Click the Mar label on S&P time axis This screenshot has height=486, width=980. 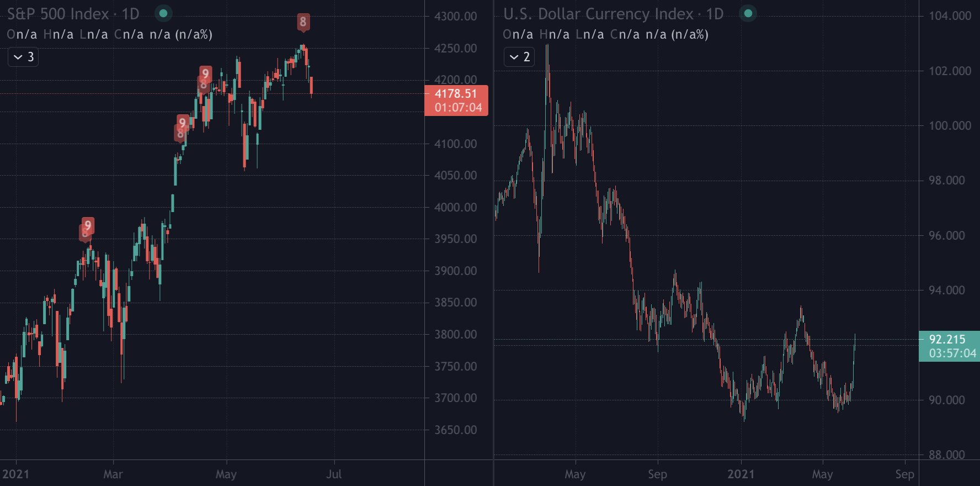(113, 474)
